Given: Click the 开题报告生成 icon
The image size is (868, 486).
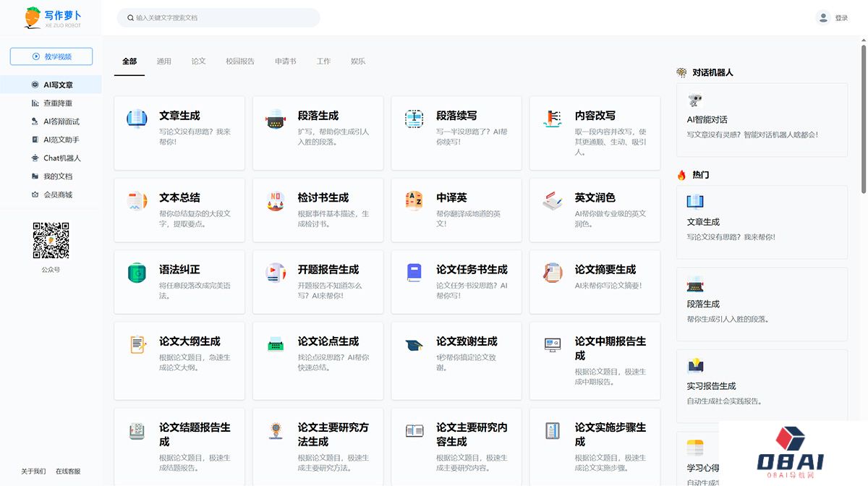Looking at the screenshot, I should click(275, 273).
